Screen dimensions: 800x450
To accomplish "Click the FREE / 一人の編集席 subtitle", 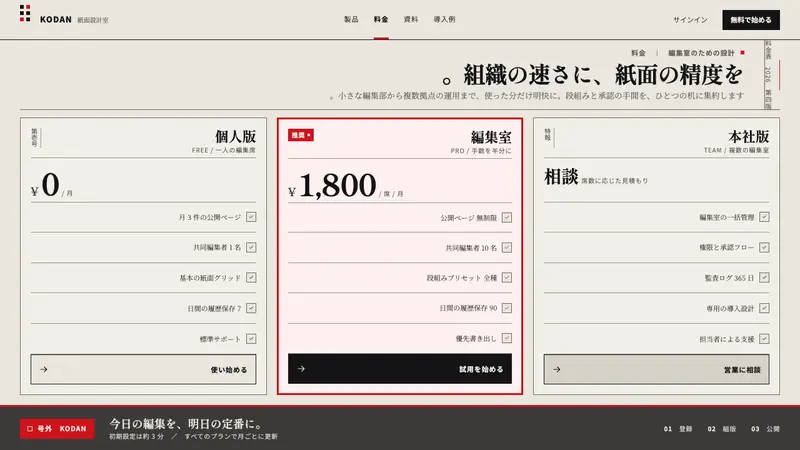I will pyautogui.click(x=223, y=151).
